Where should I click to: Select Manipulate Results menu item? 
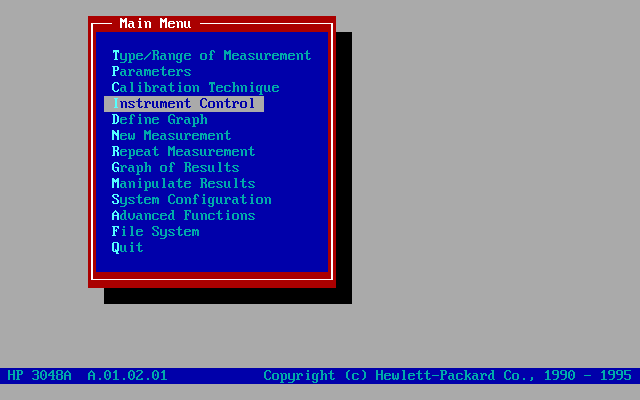coord(183,184)
